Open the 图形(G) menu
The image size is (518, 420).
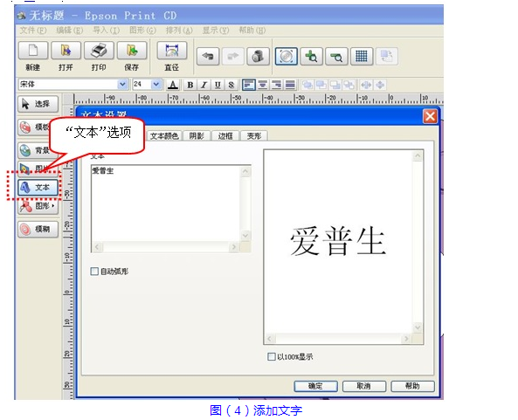click(x=142, y=31)
